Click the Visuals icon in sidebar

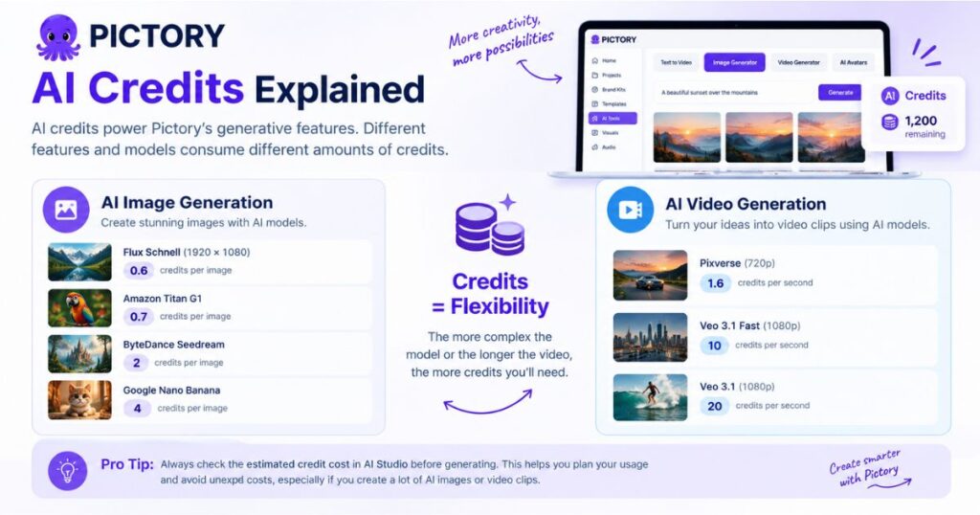coord(595,132)
